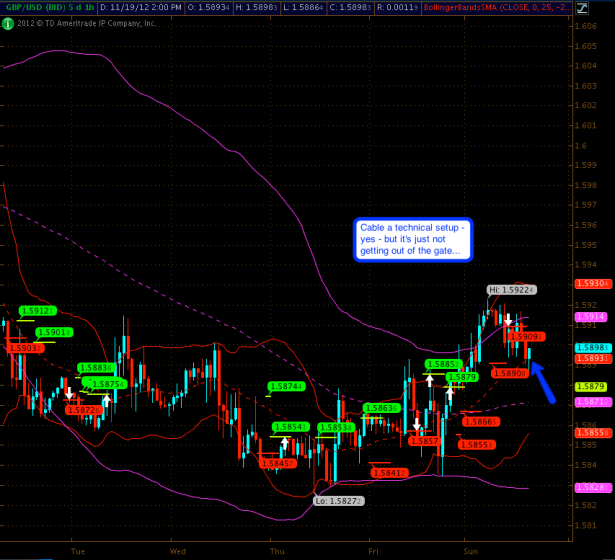Select the Cable technical setup text note
Screen dimensions: 615x560
pos(412,238)
